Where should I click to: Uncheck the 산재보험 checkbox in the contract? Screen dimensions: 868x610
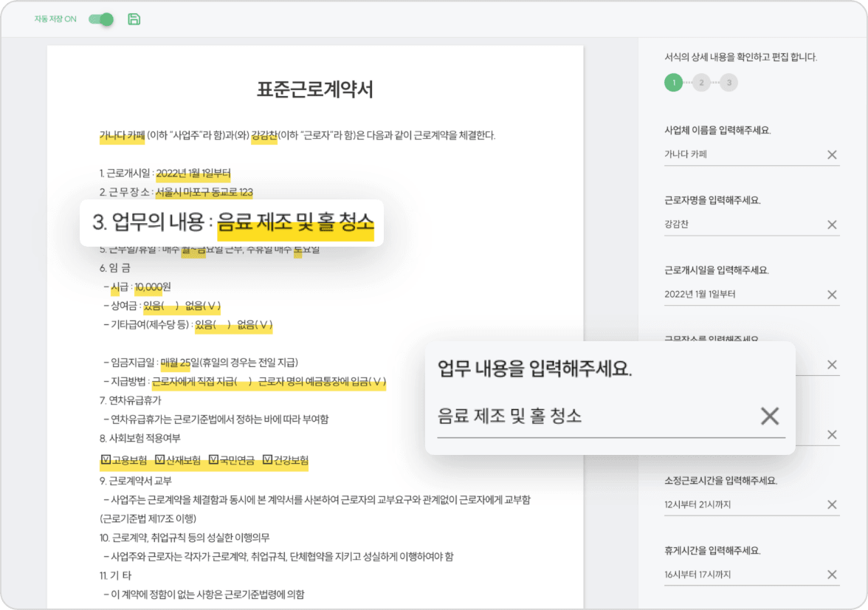(159, 459)
